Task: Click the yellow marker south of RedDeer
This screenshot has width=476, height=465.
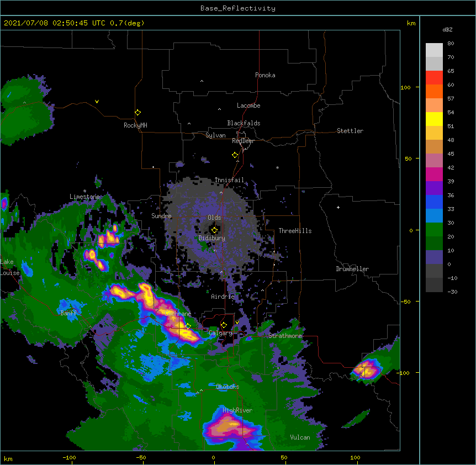Action: coord(235,155)
